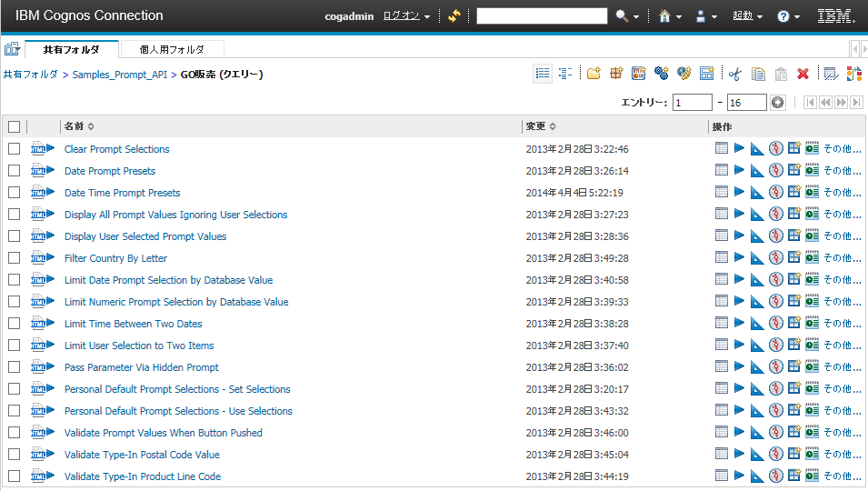
Task: Click 共有フォルダ in the breadcrumb
Action: pos(30,75)
